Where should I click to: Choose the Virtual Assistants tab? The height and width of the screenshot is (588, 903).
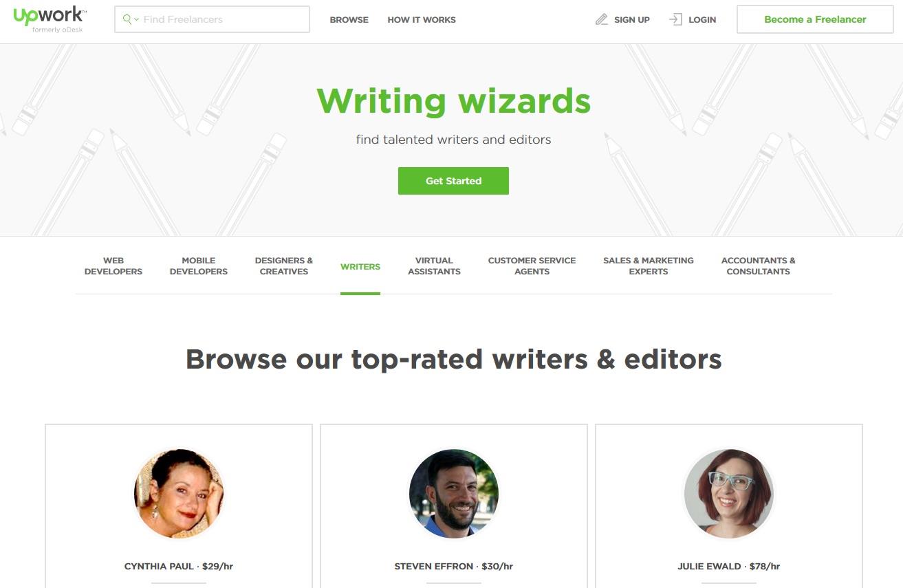(x=434, y=266)
